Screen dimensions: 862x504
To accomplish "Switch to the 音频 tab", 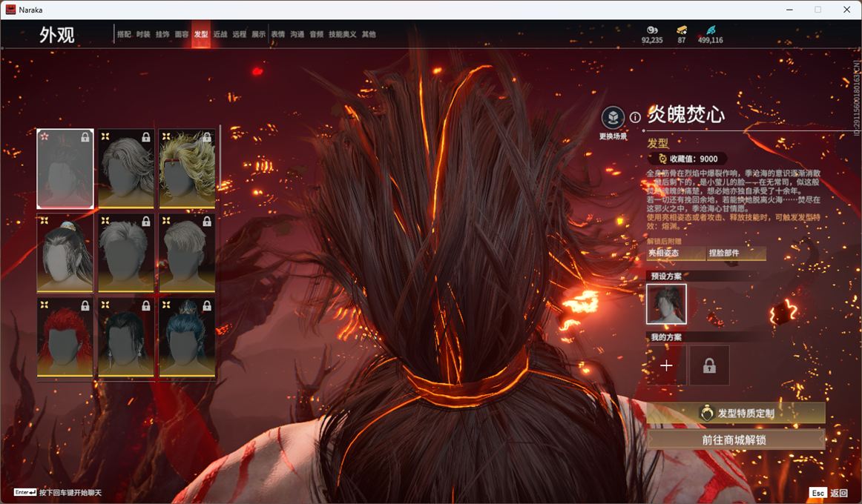I will point(316,34).
